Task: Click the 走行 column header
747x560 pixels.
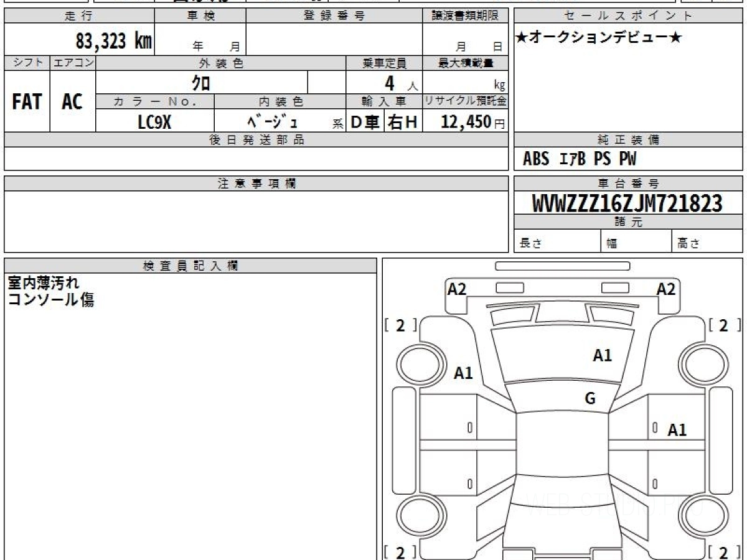Action: point(79,16)
